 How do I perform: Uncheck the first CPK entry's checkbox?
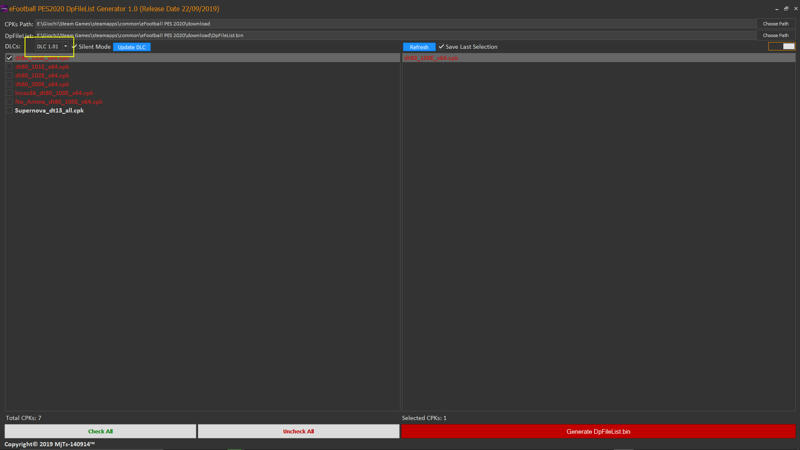point(9,58)
